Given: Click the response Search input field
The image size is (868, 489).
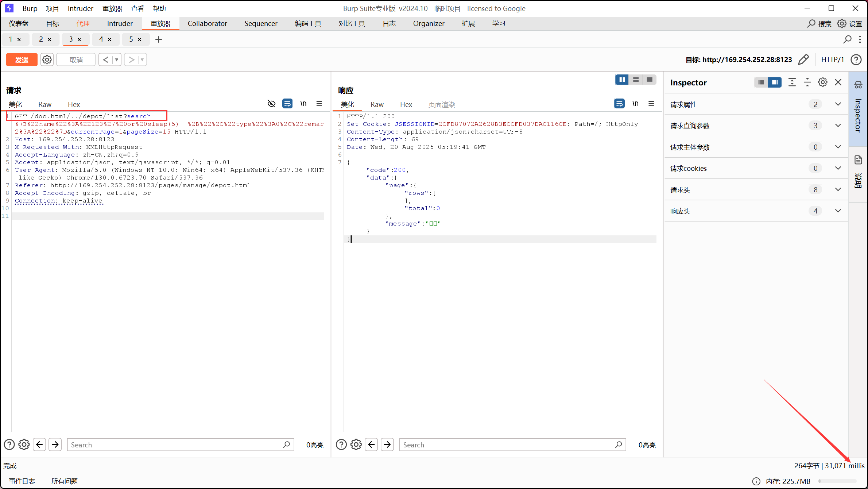Looking at the screenshot, I should click(x=507, y=445).
